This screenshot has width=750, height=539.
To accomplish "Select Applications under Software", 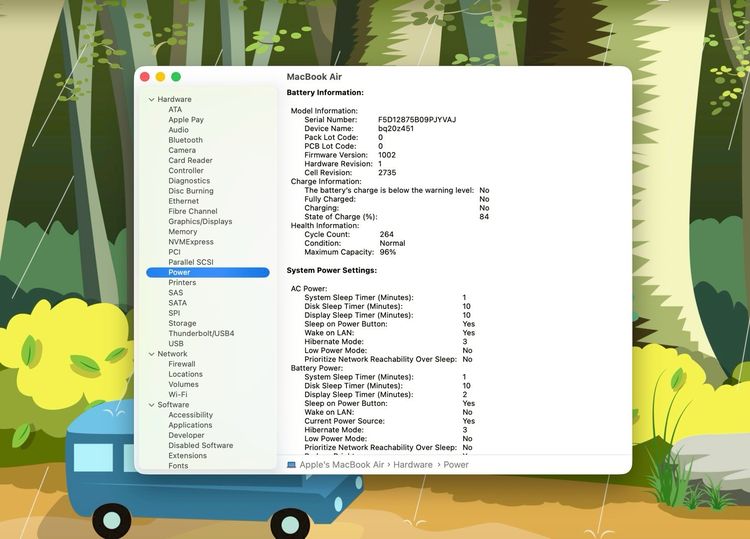I will click(190, 425).
